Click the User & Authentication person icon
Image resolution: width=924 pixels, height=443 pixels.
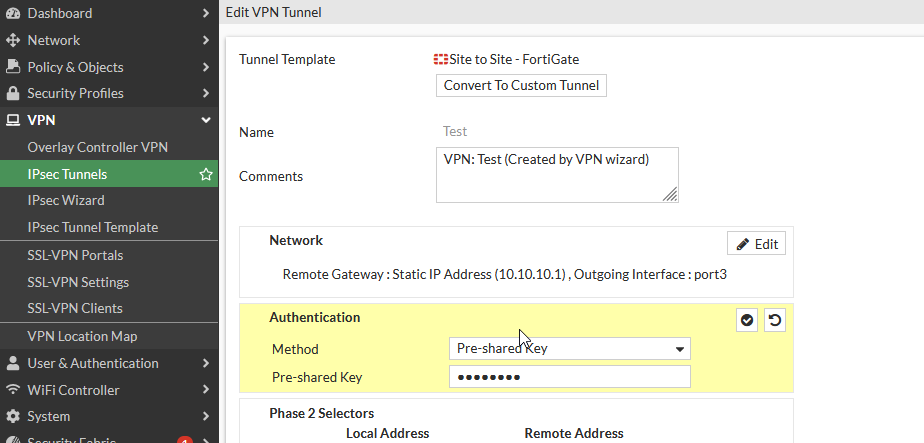pos(13,363)
